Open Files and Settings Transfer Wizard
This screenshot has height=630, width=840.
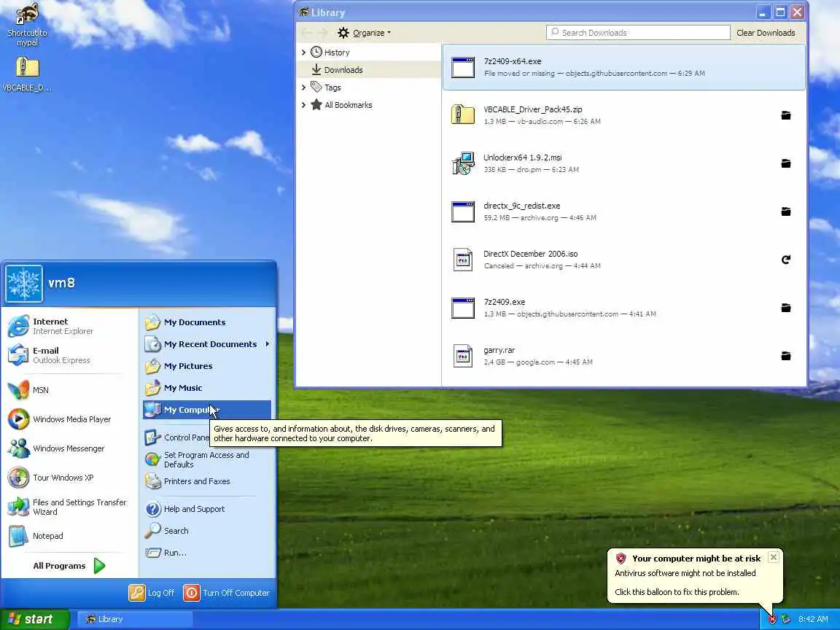(70, 507)
